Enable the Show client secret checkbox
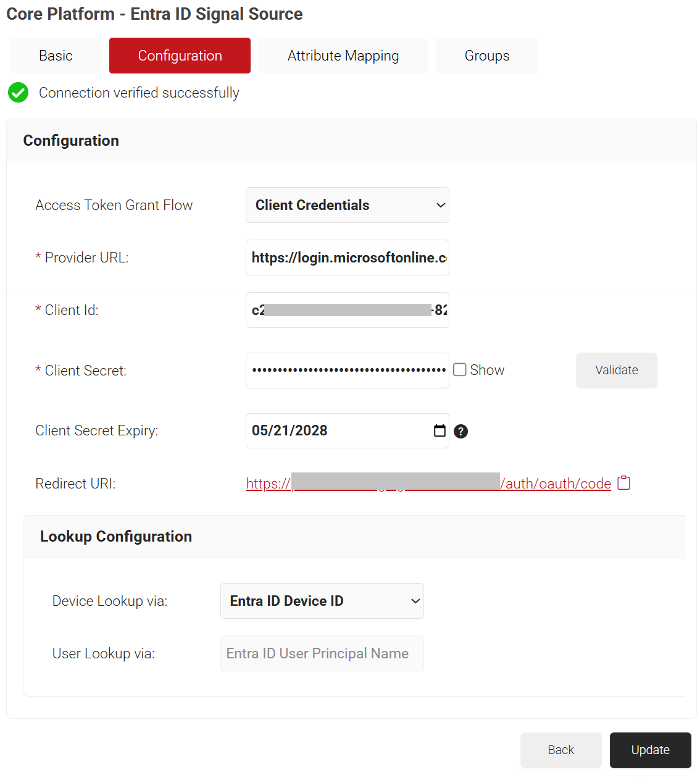This screenshot has height=780, width=700. tap(460, 369)
